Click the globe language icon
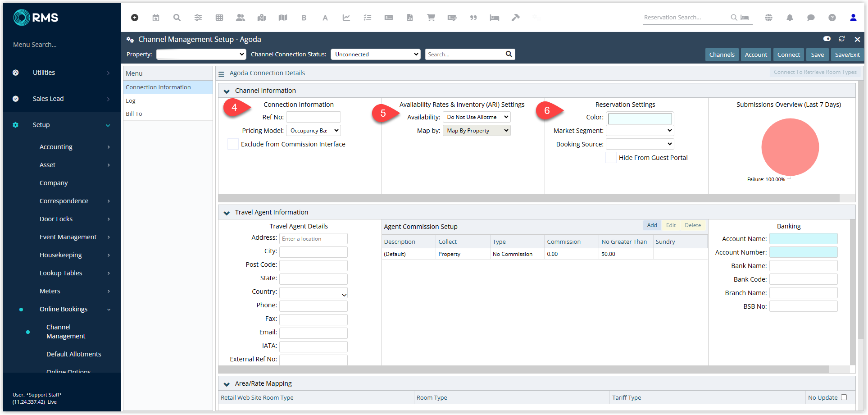Screen dimensions: 868x415 (768, 18)
